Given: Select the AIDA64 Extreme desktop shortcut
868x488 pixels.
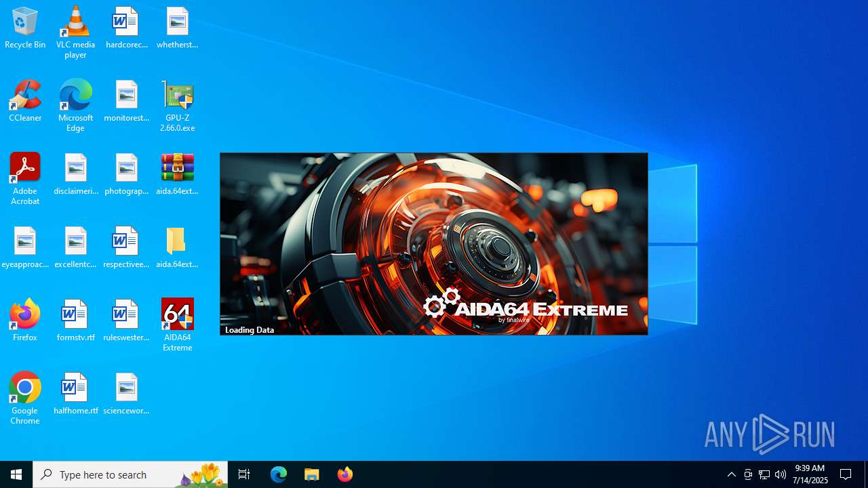Looking at the screenshot, I should pyautogui.click(x=177, y=325).
